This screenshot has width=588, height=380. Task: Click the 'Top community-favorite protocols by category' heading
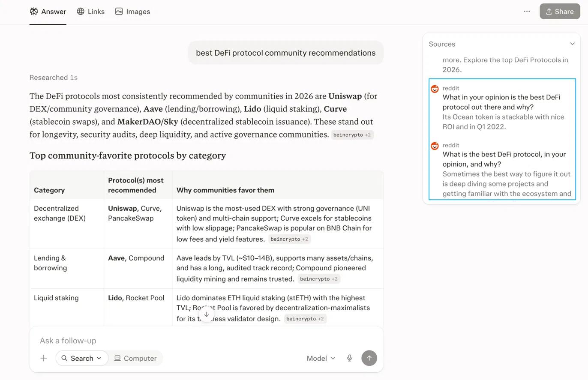point(128,156)
